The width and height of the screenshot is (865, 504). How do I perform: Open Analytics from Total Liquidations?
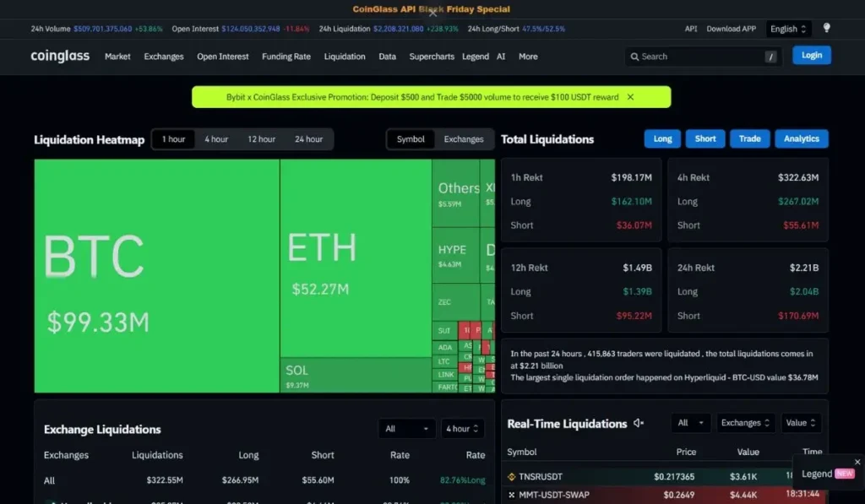pyautogui.click(x=801, y=138)
